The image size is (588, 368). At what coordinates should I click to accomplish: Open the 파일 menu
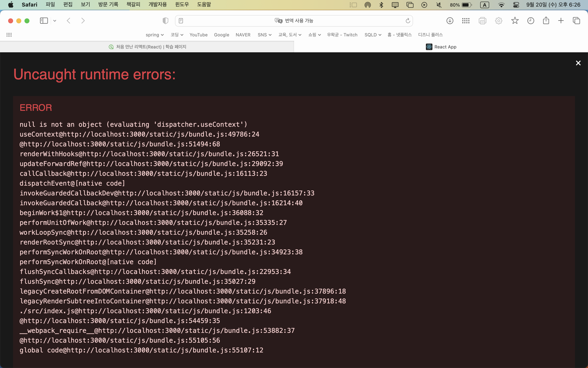(50, 5)
